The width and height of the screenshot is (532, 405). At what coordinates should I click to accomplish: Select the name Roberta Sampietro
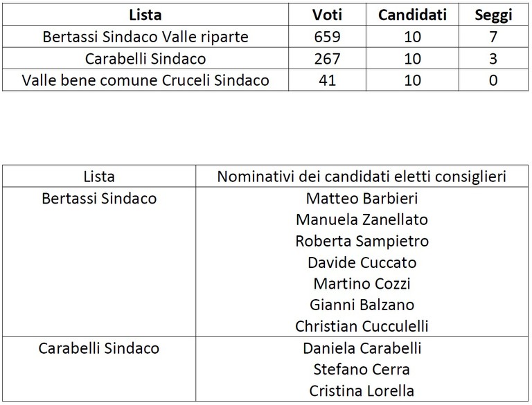tap(362, 242)
